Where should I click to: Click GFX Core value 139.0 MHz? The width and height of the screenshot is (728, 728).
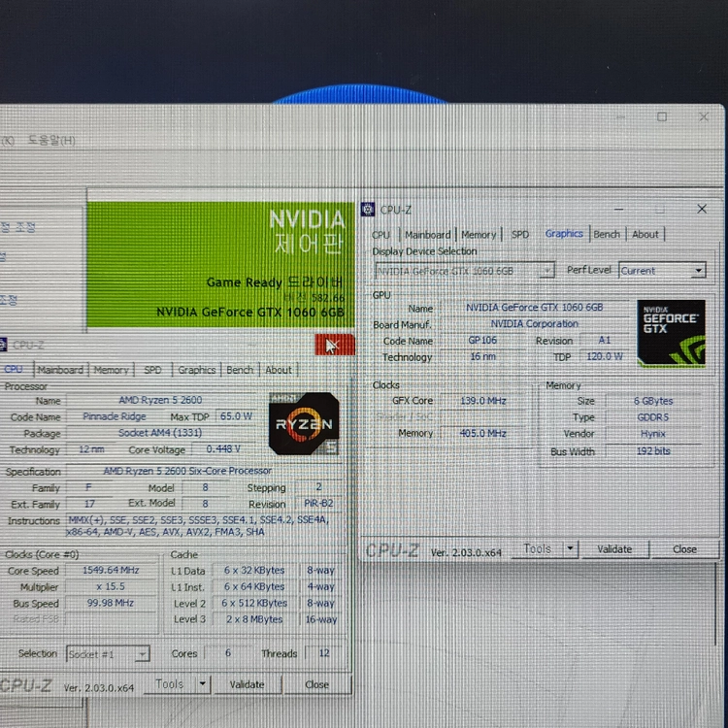[x=482, y=401]
